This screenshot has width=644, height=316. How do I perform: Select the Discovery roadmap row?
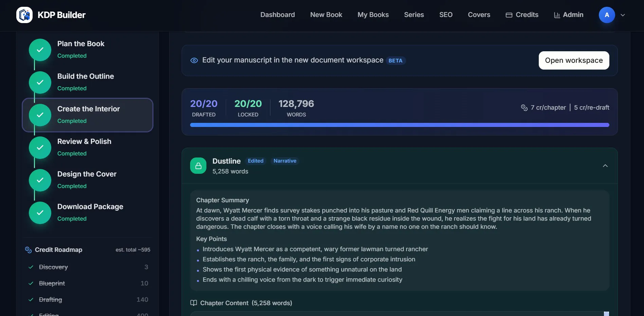coord(88,267)
